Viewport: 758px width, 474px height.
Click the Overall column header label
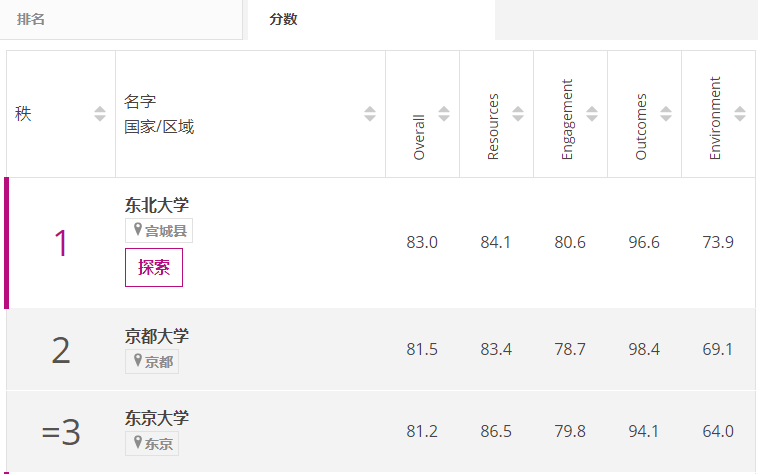coord(419,137)
